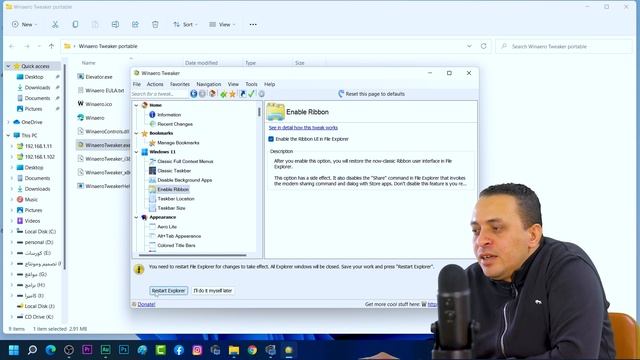The image size is (640, 360).
Task: Click the Rename icon in File Explorer toolbar
Action: 115,24
